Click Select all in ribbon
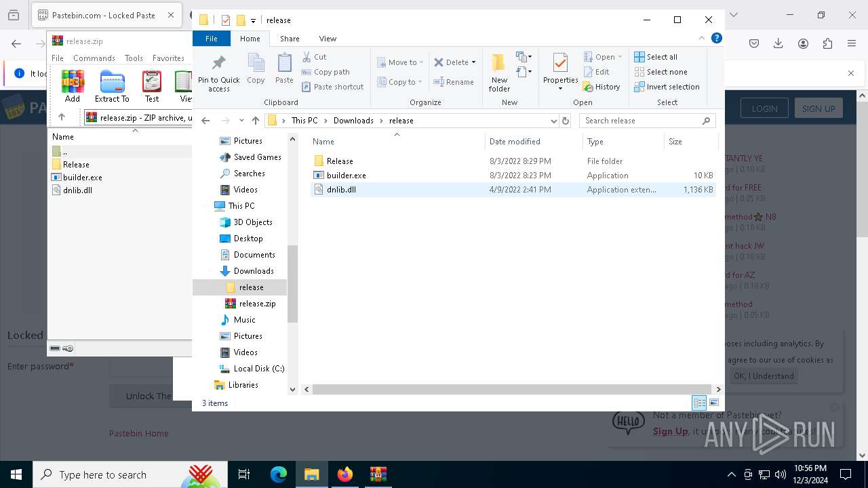This screenshot has width=868, height=488. coord(656,57)
